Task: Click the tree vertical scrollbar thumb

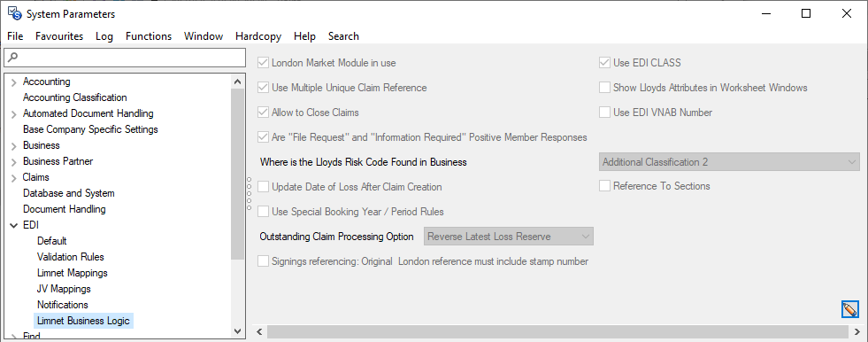Action: [237, 174]
